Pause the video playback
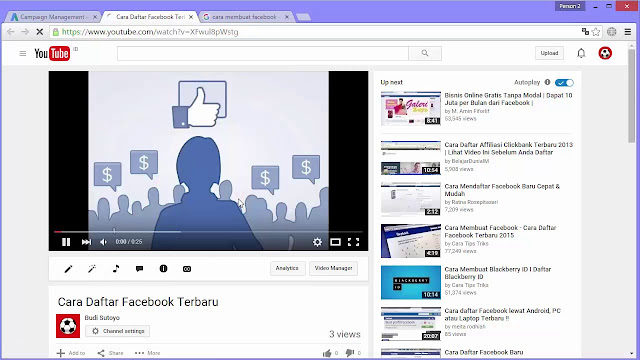This screenshot has height=360, width=640. tap(66, 242)
